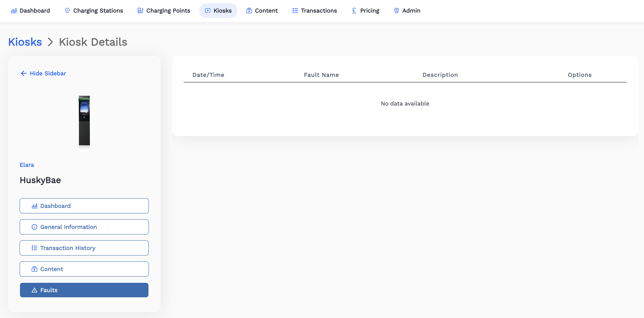Click the Hide Sidebar left arrow icon

point(24,73)
